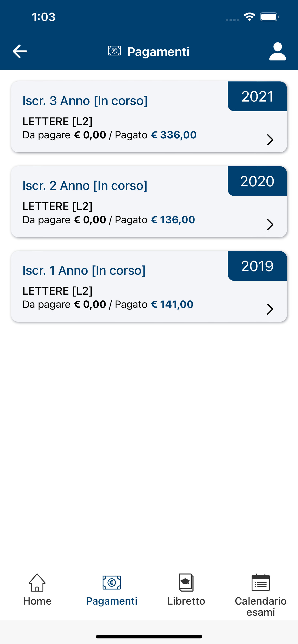Tap the Home house icon

(37, 582)
